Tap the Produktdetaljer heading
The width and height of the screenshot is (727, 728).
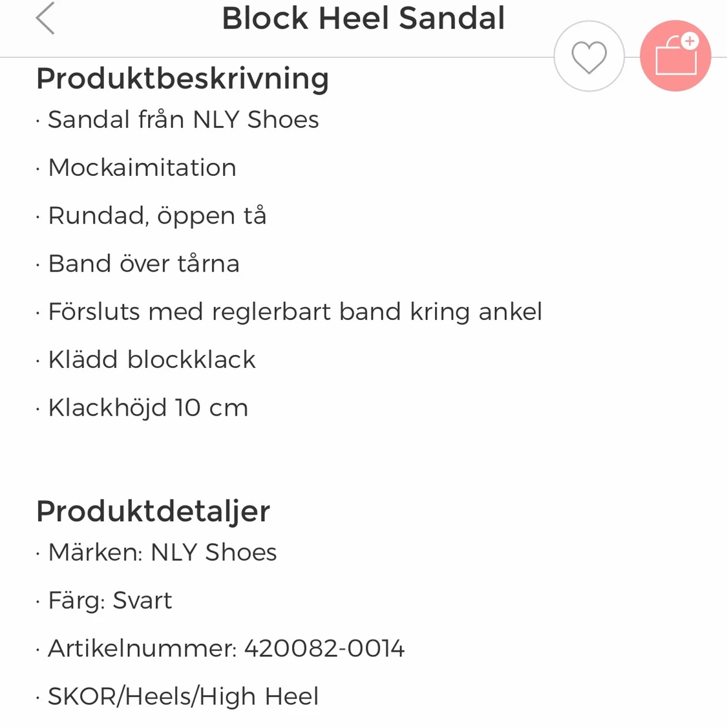pyautogui.click(x=153, y=511)
